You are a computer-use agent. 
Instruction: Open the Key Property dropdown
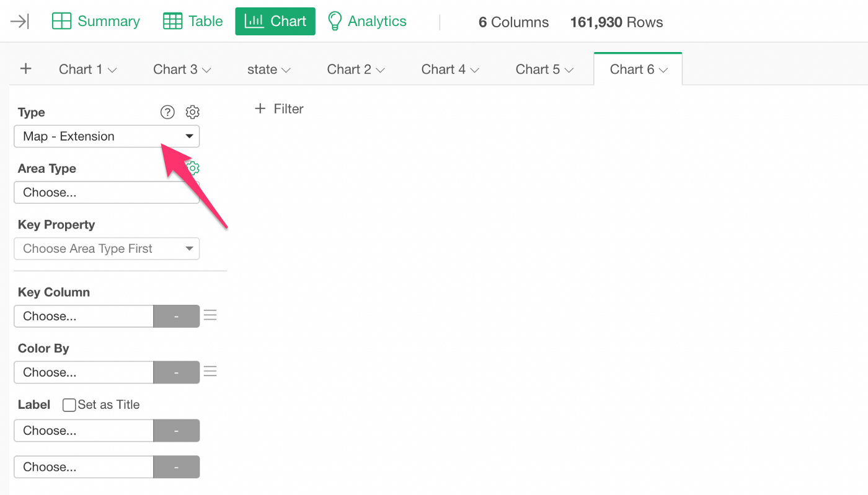tap(107, 249)
